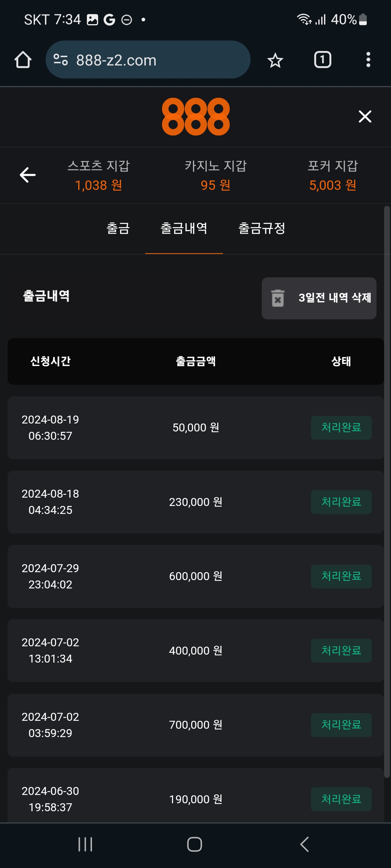Go back using the left arrow
The width and height of the screenshot is (391, 868).
tap(28, 175)
